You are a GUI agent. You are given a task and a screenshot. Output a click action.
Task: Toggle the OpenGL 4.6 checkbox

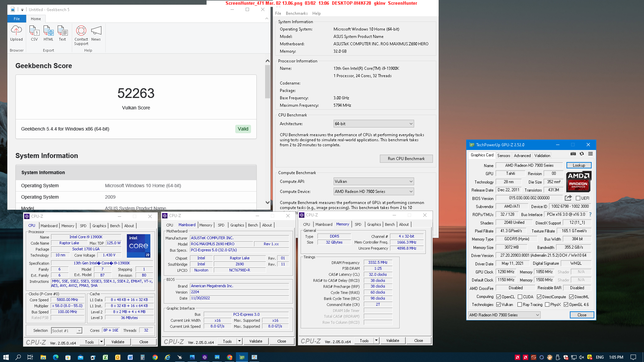click(566, 305)
